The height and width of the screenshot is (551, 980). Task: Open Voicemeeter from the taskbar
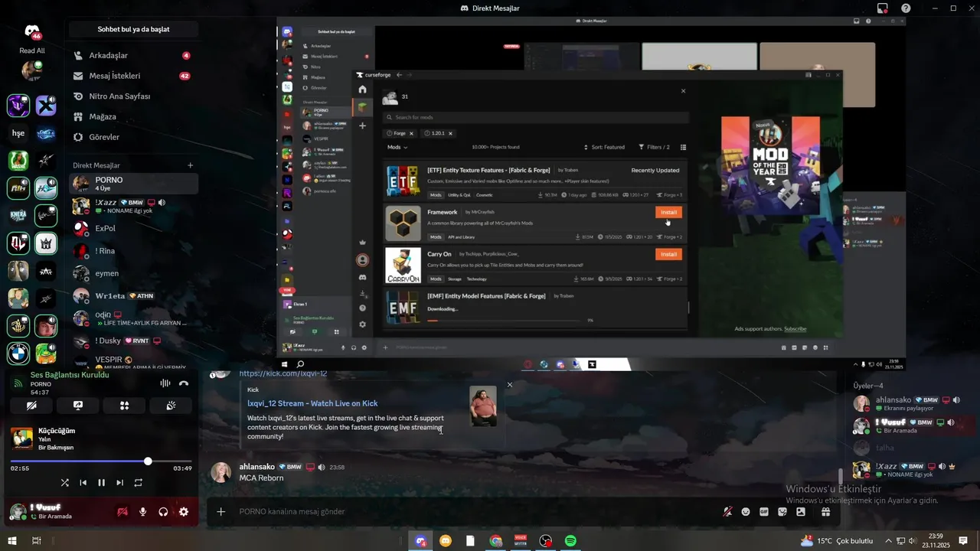coord(521,541)
